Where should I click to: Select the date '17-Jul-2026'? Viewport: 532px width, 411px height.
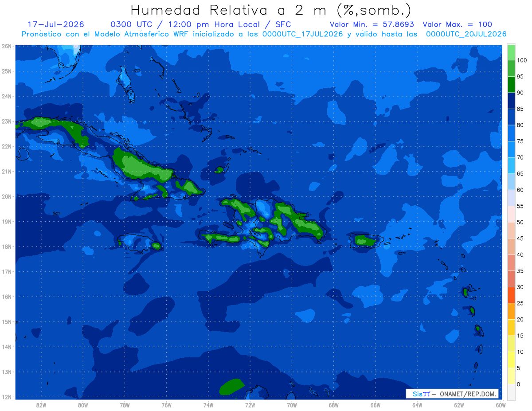[x=55, y=24]
